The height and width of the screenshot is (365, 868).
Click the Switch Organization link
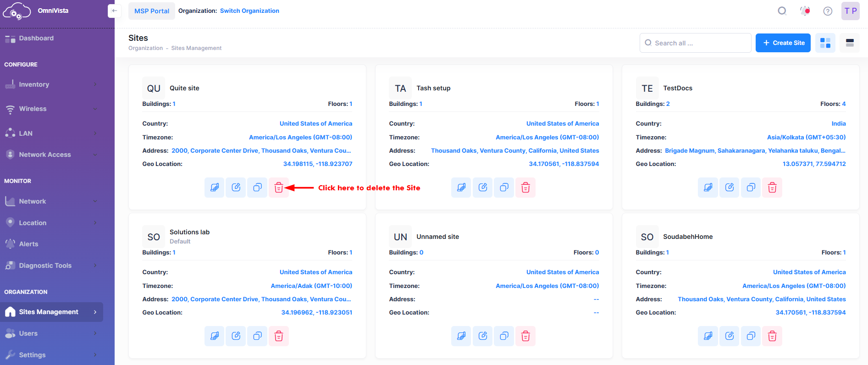click(x=249, y=11)
